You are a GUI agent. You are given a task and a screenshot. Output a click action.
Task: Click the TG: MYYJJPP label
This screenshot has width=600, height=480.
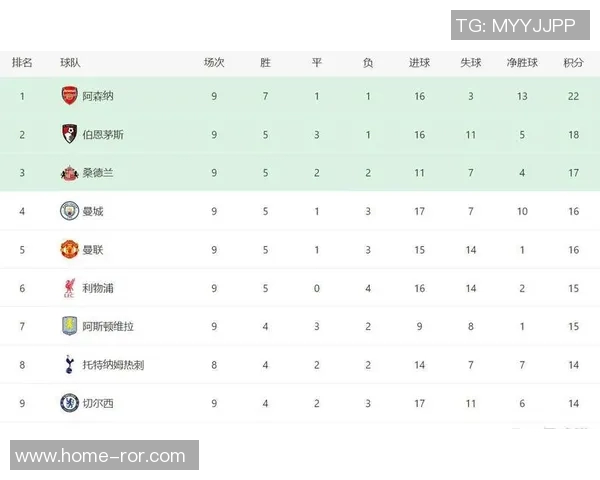(x=516, y=25)
